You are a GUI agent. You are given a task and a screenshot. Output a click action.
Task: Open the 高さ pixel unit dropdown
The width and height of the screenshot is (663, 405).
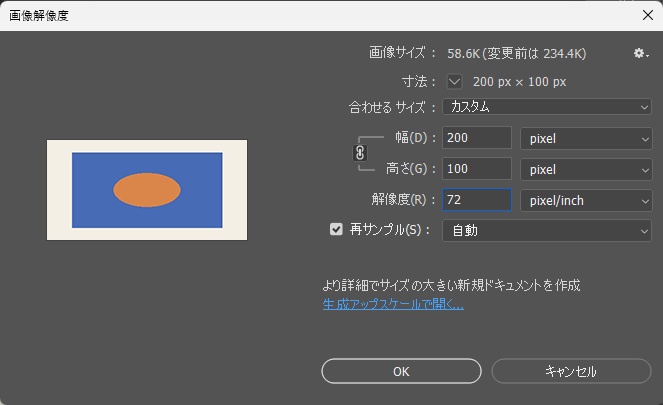586,170
